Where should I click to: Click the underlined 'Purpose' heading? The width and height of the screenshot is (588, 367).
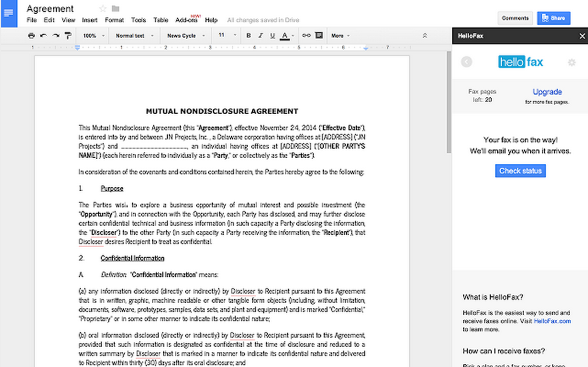[112, 189]
